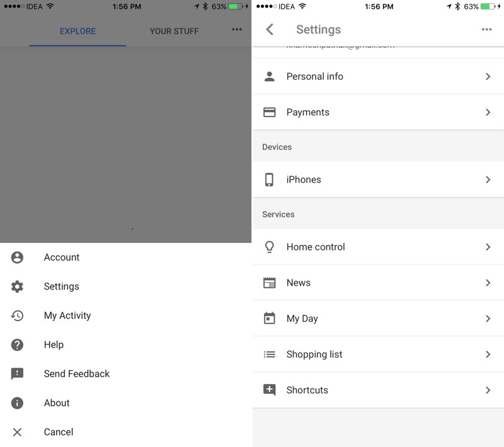Tap the Account person icon
Image resolution: width=504 pixels, height=447 pixels.
17,257
